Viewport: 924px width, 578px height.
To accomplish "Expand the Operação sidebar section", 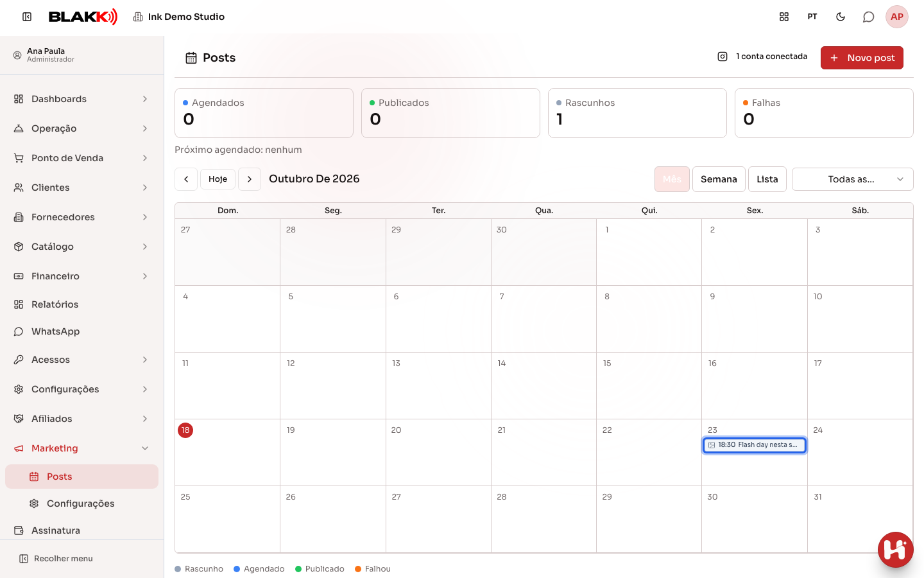I will tap(81, 128).
